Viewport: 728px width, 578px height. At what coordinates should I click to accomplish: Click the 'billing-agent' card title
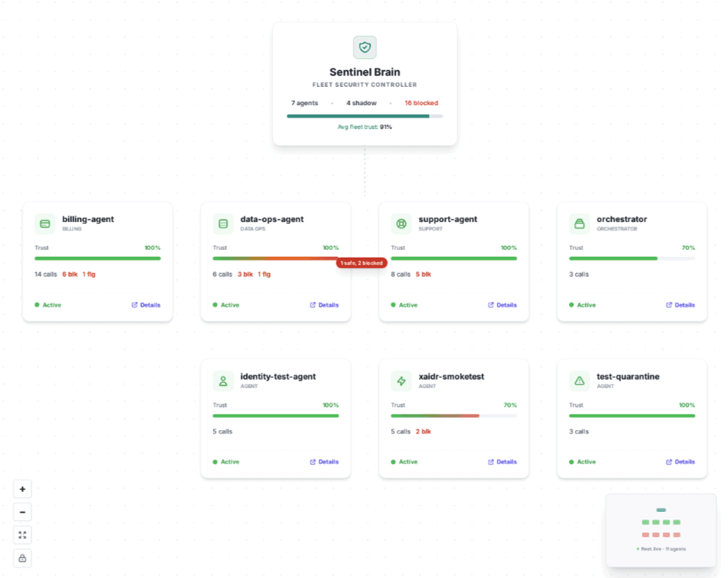[x=88, y=219]
